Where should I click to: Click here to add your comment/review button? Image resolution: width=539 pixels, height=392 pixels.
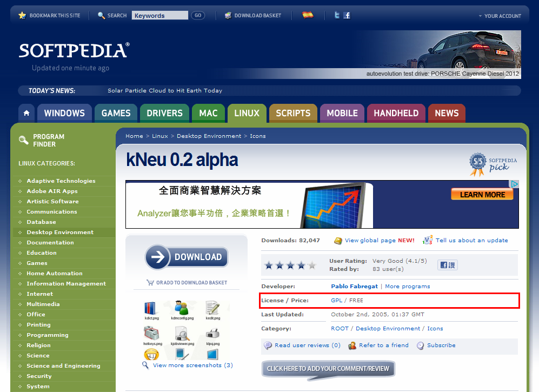point(328,369)
